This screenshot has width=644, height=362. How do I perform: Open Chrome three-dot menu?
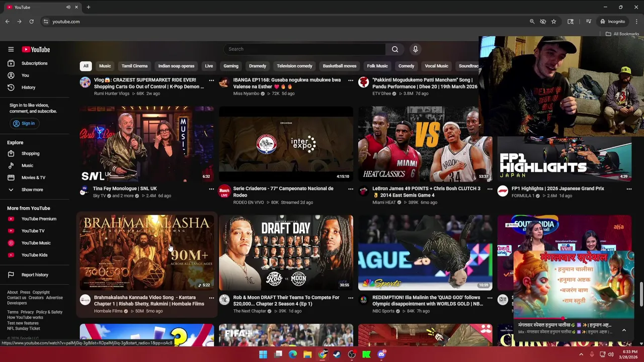pos(637,22)
